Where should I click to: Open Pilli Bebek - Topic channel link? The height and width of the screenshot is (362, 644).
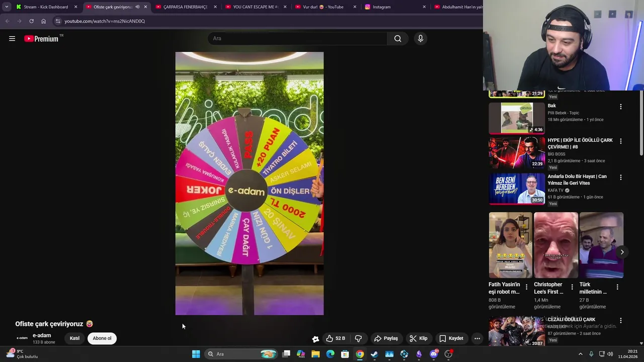click(x=563, y=113)
